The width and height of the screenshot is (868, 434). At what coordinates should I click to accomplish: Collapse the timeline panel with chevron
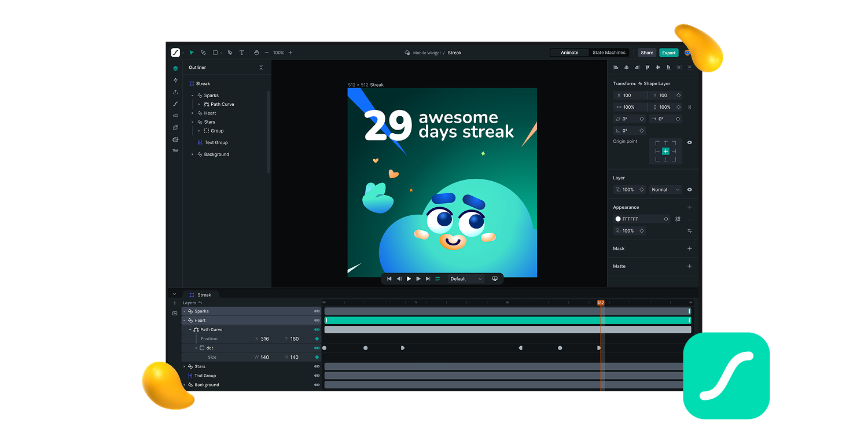coord(174,294)
